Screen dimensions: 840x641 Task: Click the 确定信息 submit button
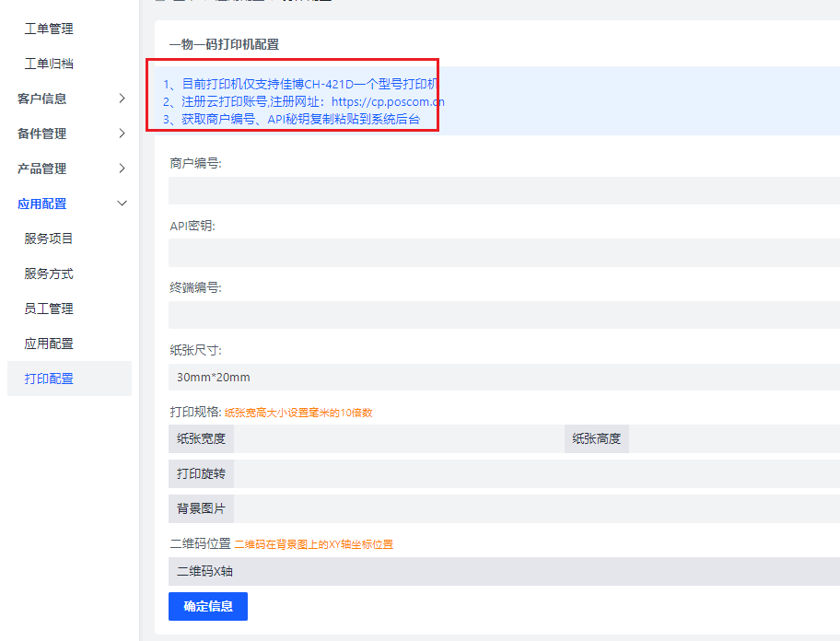[x=207, y=606]
